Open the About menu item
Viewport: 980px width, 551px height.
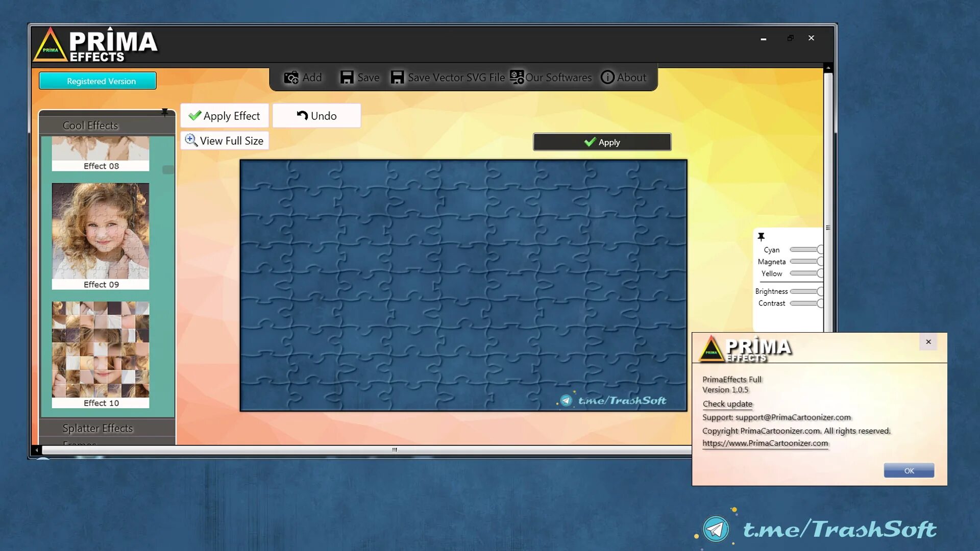click(x=623, y=78)
